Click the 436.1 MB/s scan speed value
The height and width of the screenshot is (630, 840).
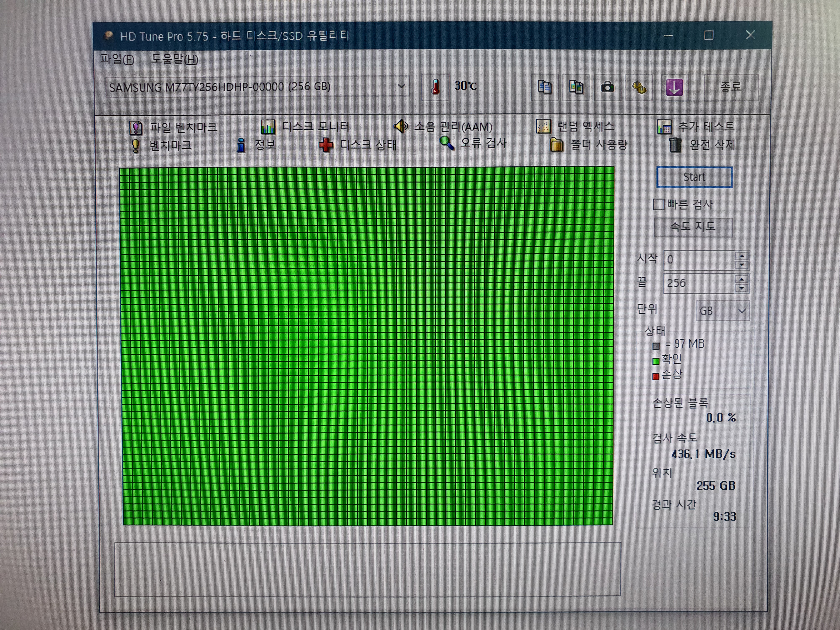703,454
